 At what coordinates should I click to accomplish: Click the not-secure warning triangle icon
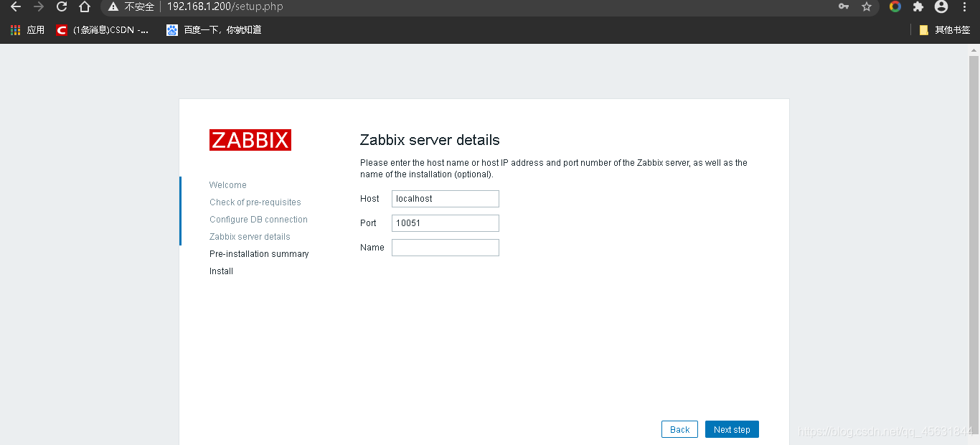point(113,6)
